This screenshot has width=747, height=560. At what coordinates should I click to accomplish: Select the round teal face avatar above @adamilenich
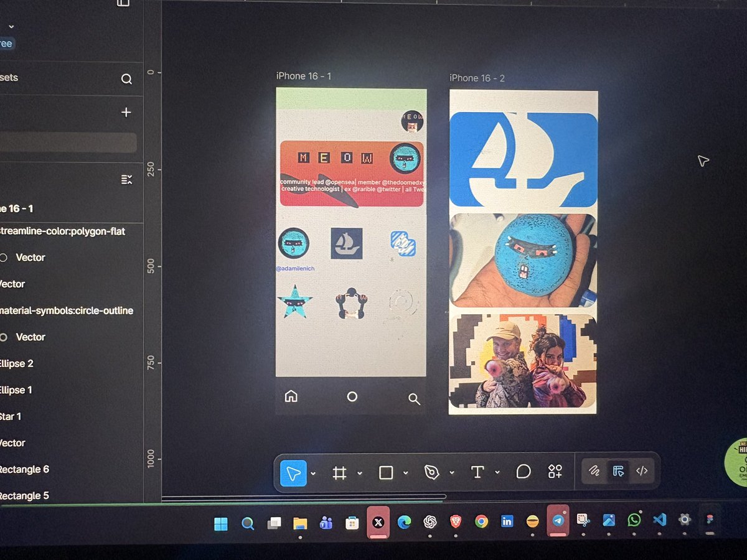click(x=293, y=243)
